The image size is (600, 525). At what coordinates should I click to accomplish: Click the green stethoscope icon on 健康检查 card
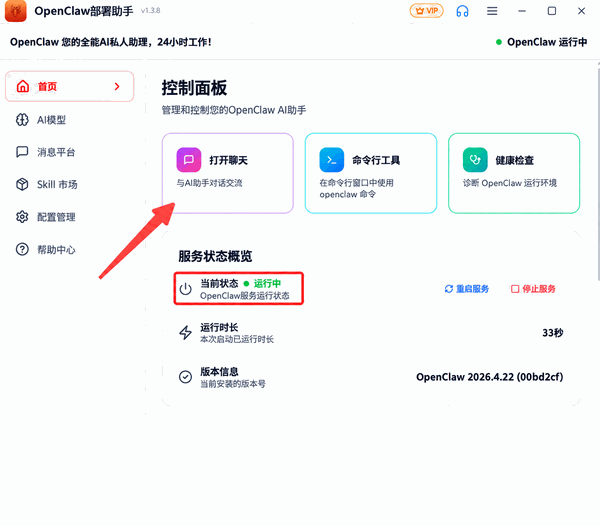tap(475, 160)
